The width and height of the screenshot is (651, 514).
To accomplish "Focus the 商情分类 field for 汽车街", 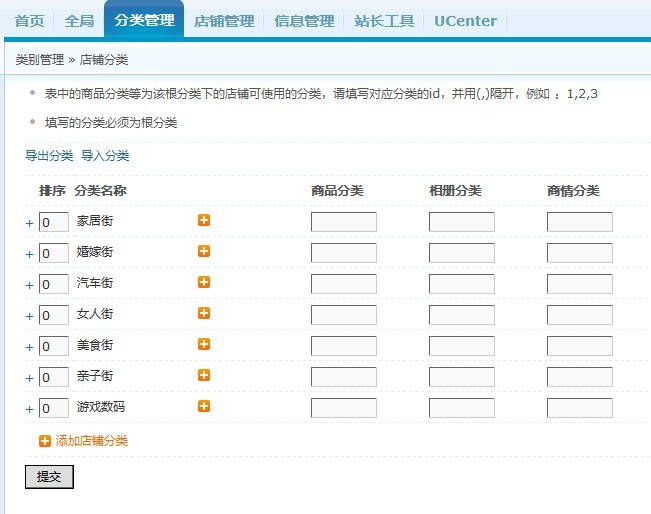I will 580,284.
